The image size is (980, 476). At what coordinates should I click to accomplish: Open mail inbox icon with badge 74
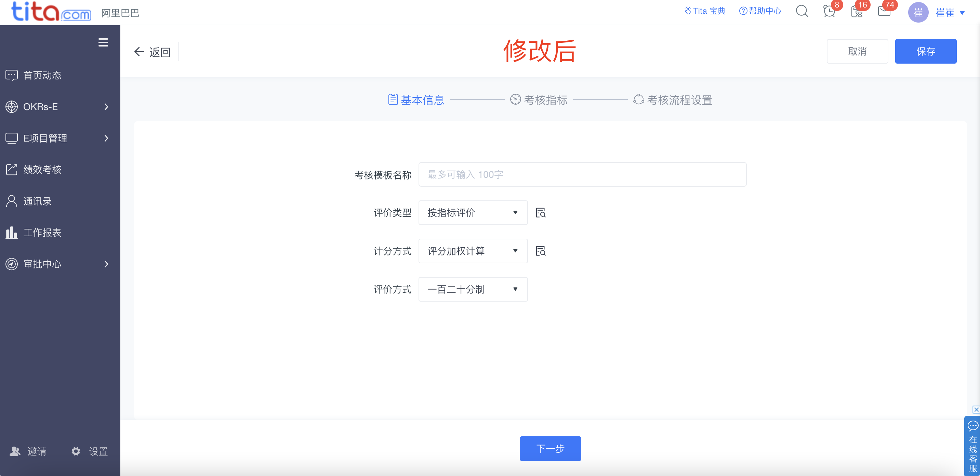pos(884,11)
